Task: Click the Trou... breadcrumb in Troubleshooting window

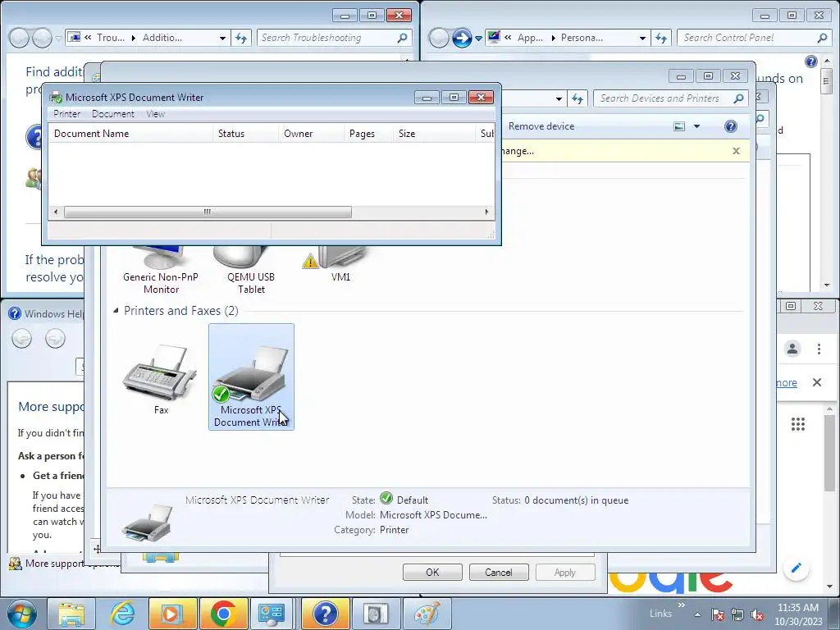Action: pyautogui.click(x=111, y=38)
